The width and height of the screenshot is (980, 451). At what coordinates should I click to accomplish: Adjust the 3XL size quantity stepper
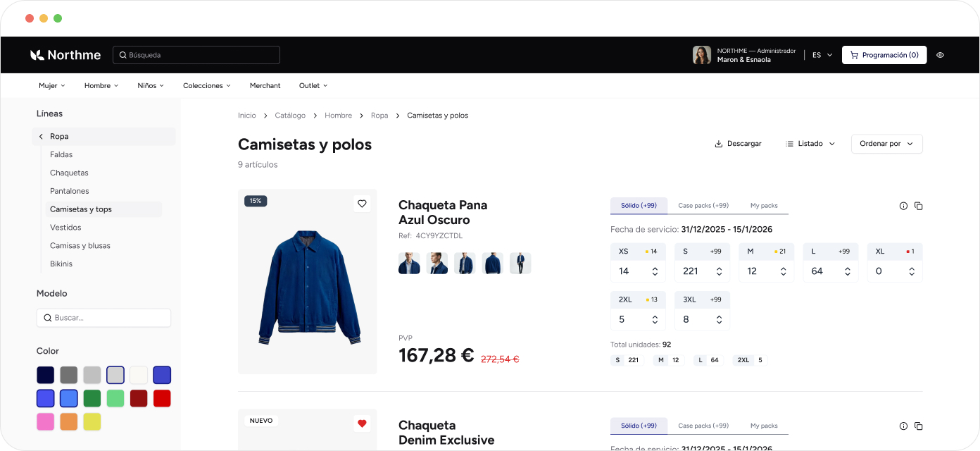pos(719,319)
